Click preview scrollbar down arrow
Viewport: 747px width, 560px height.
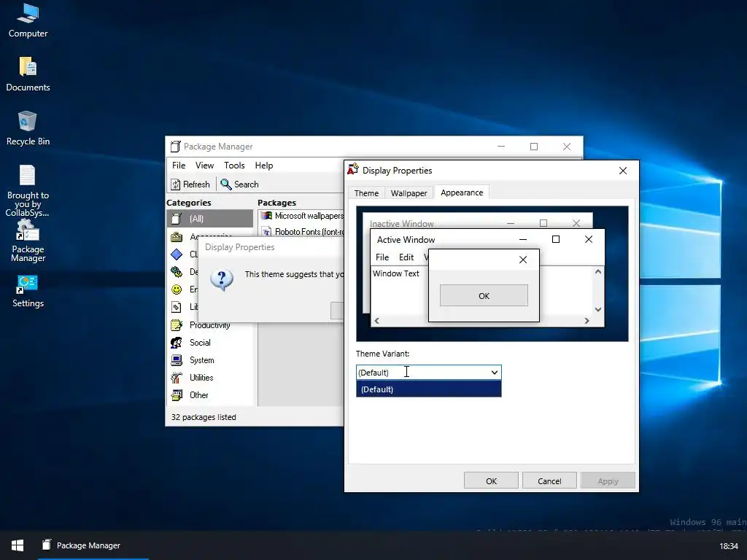[x=598, y=309]
